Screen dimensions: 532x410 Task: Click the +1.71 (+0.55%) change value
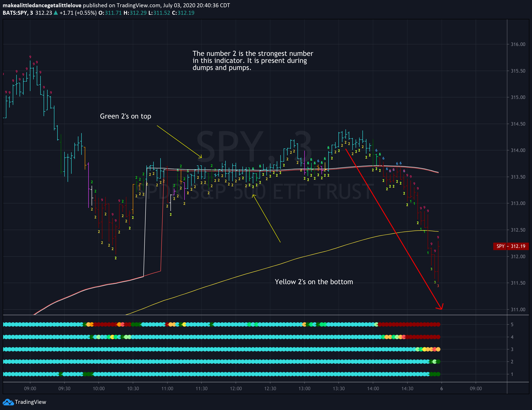point(78,13)
